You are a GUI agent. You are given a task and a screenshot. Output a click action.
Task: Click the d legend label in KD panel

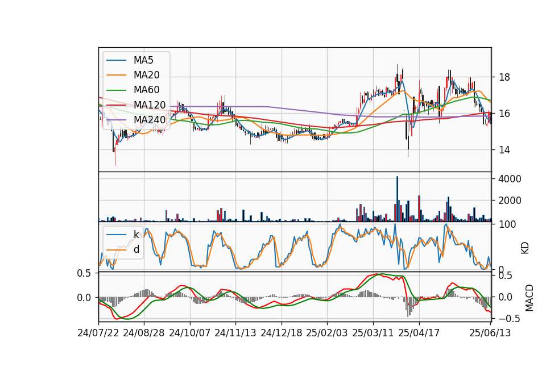[136, 249]
